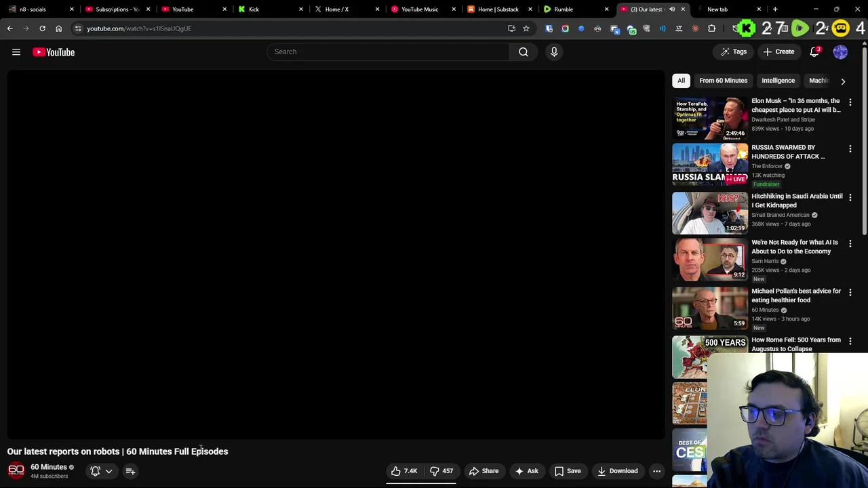Open the Tags tool in header
Image resolution: width=868 pixels, height=488 pixels.
tap(734, 52)
